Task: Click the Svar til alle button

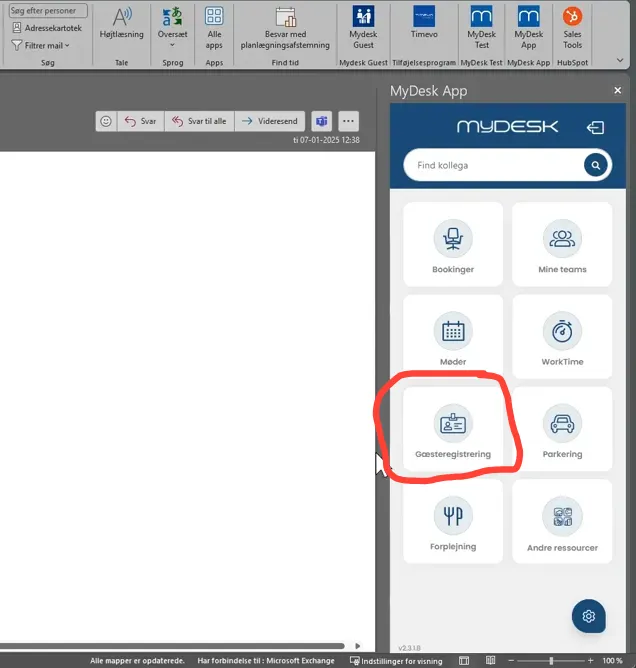Action: click(x=199, y=121)
